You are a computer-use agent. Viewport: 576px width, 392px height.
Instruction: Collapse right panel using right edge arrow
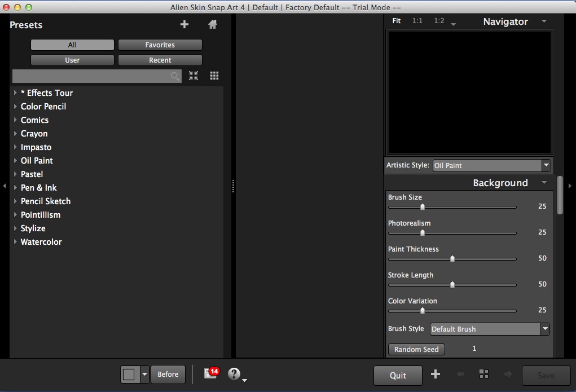[570, 186]
